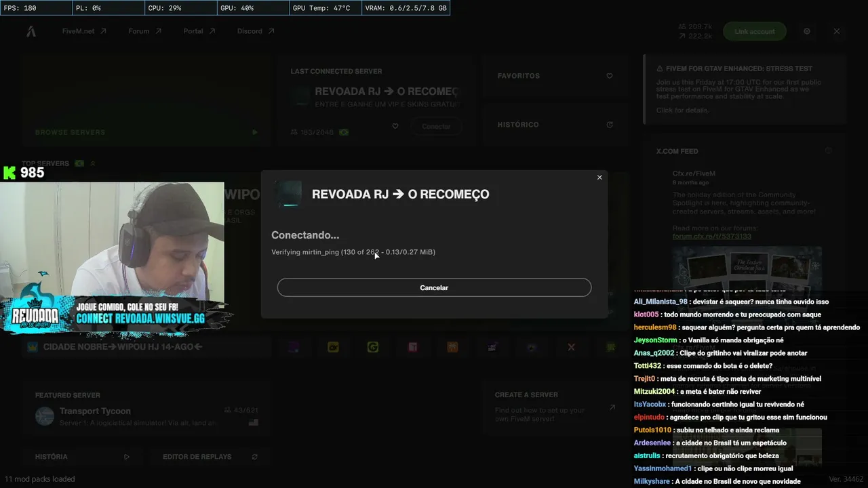Click the arrow icon on Create a Server
The width and height of the screenshot is (868, 488).
coord(612,407)
